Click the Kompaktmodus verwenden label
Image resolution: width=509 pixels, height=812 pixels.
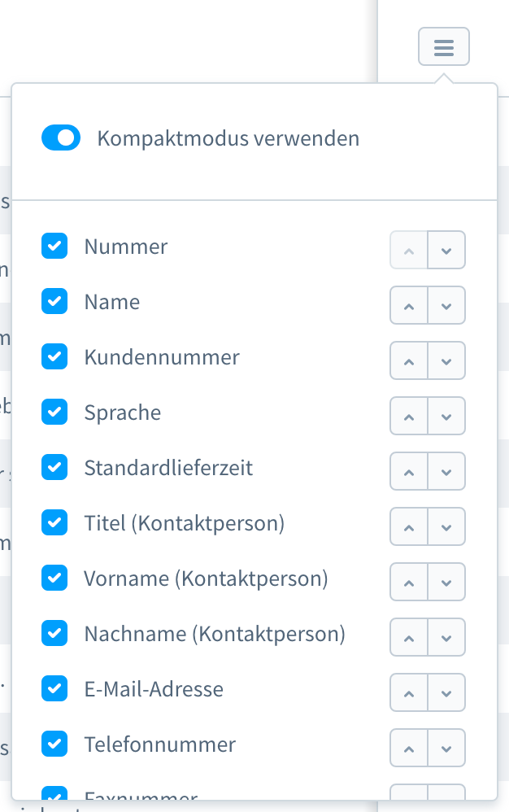click(x=228, y=138)
